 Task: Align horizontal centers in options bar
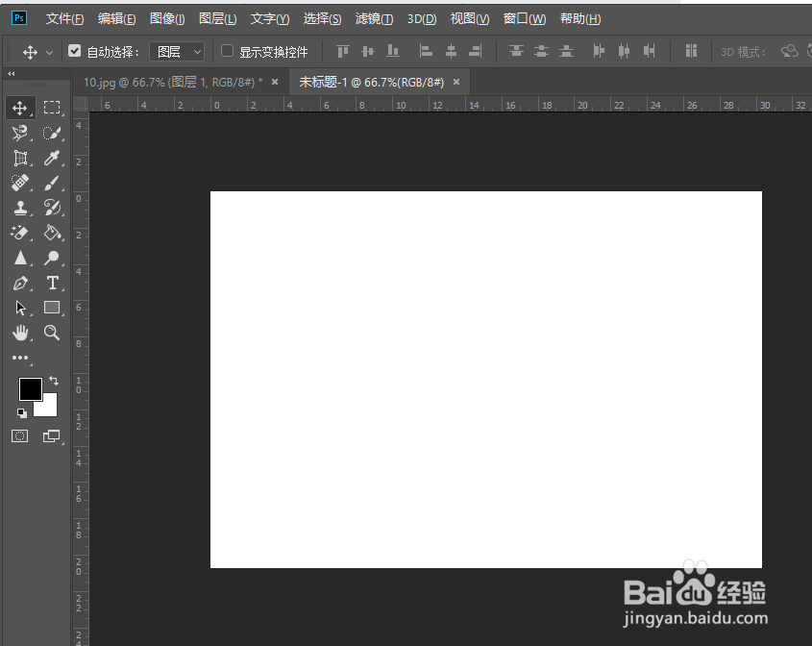tap(451, 51)
